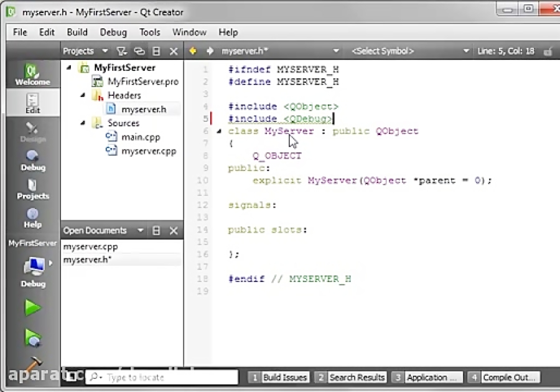Click the filter tree icon in Projects pane

tap(121, 51)
